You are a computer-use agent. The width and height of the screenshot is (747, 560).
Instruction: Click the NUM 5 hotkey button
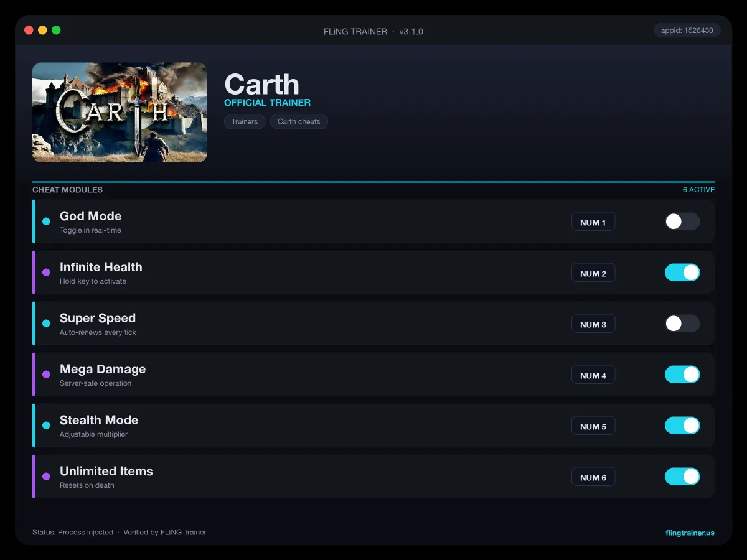click(593, 426)
